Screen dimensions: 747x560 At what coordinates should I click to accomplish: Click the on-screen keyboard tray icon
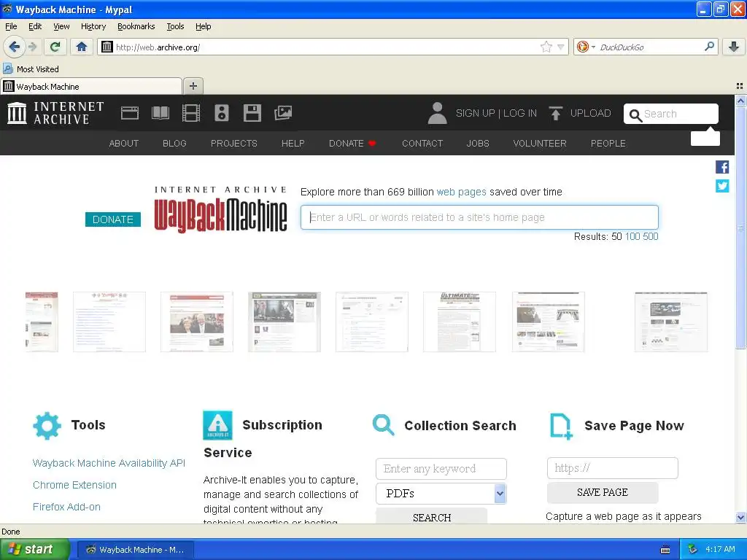pyautogui.click(x=665, y=550)
